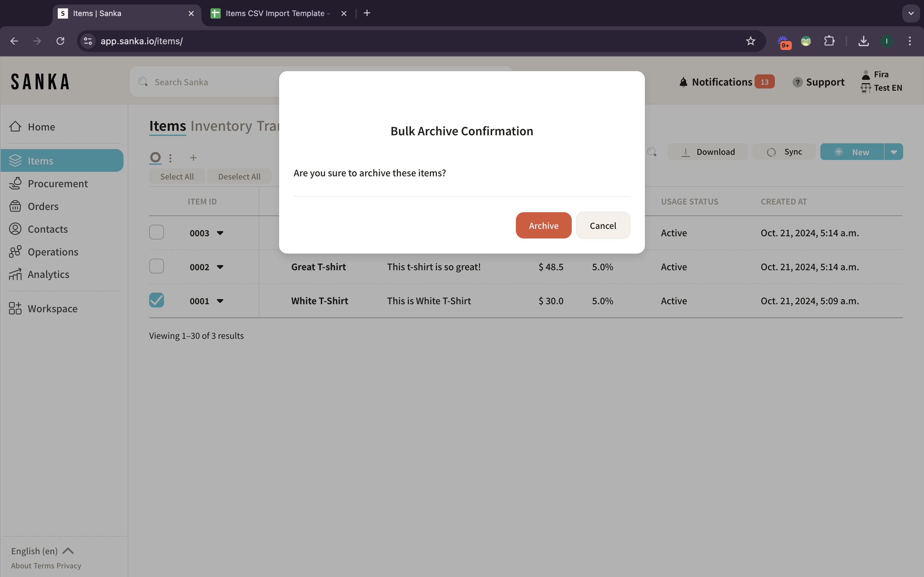
Task: Uncheck the checkbox for item 0001
Action: pyautogui.click(x=157, y=300)
